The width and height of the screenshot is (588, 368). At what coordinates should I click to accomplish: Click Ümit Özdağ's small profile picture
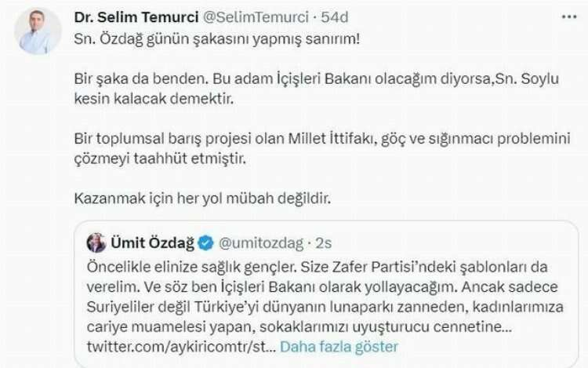tap(96, 242)
